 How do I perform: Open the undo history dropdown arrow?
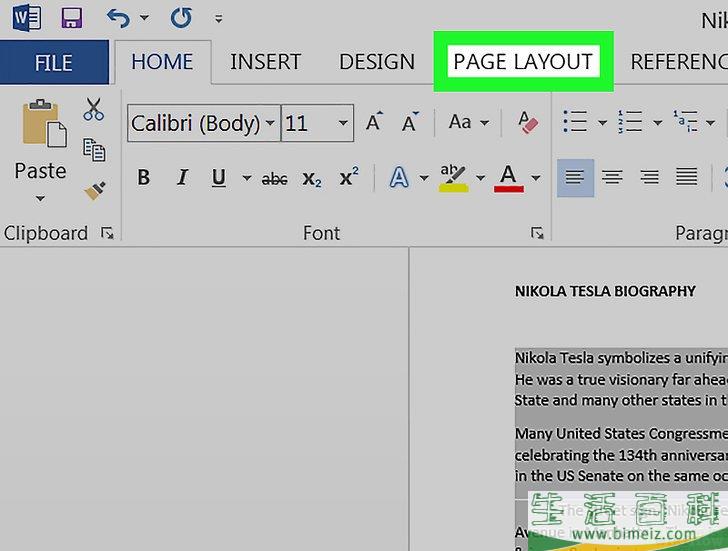(144, 19)
